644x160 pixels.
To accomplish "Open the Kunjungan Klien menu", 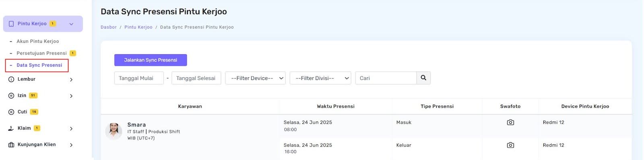I will (37, 145).
